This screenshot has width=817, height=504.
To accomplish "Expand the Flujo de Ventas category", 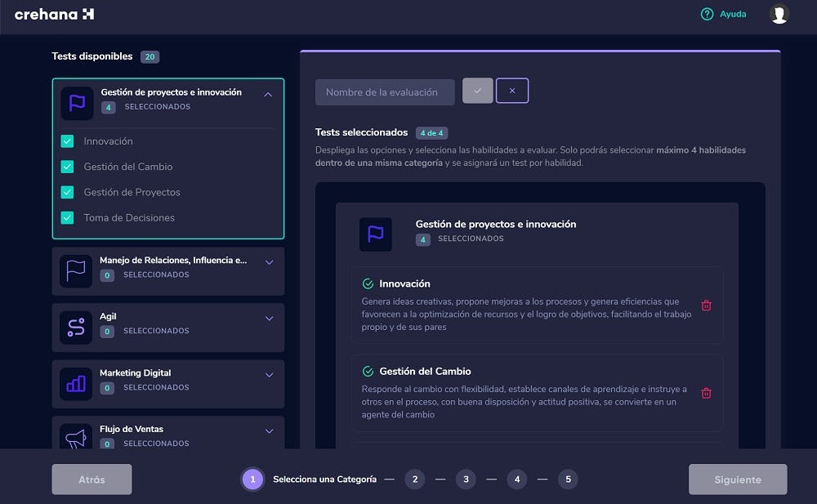I will click(x=269, y=431).
